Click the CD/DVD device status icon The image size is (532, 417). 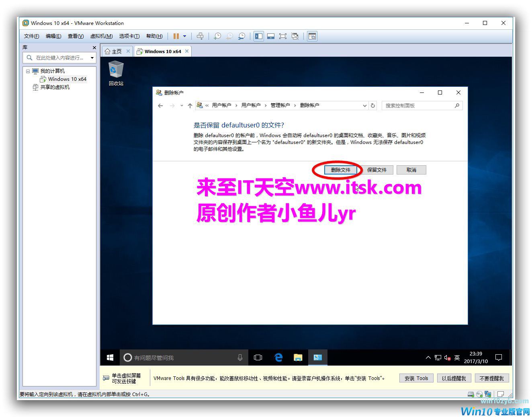coord(479,394)
